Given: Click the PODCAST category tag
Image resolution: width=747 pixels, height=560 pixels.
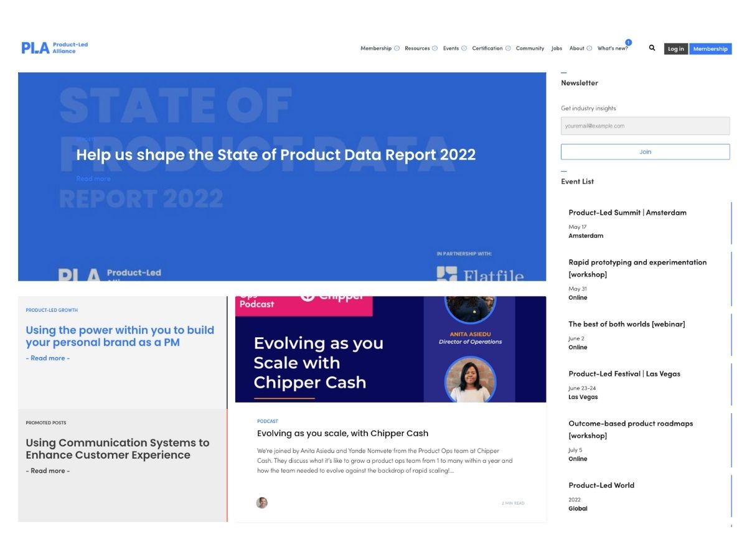Looking at the screenshot, I should pos(268,421).
